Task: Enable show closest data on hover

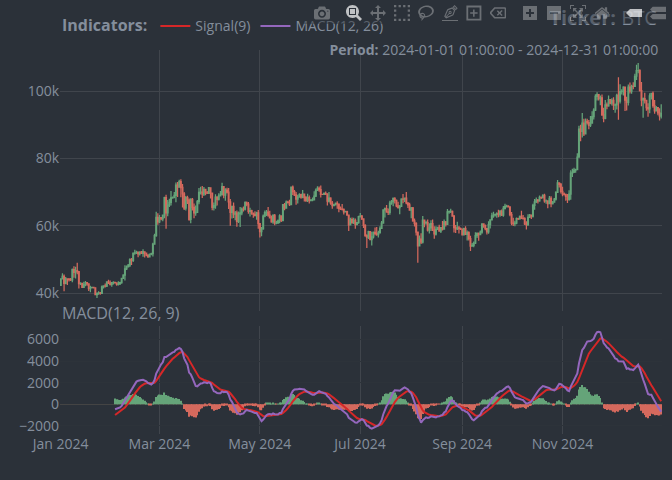Action: tap(634, 13)
